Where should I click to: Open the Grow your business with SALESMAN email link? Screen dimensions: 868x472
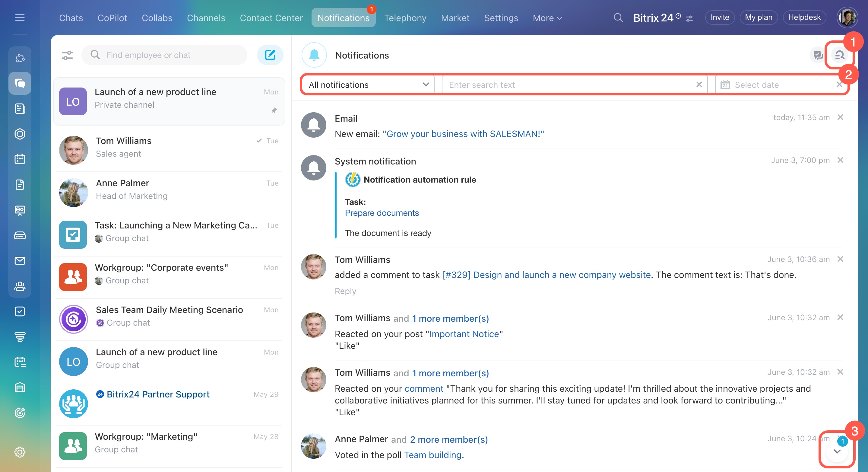[463, 134]
